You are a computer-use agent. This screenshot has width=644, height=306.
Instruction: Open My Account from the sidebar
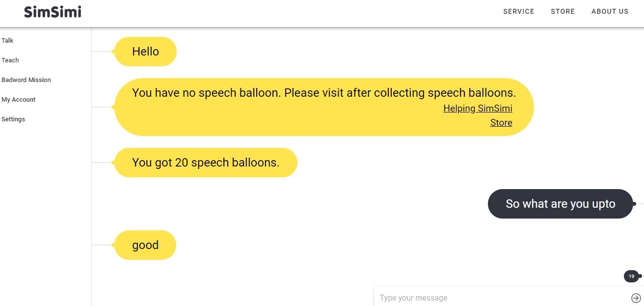19,99
